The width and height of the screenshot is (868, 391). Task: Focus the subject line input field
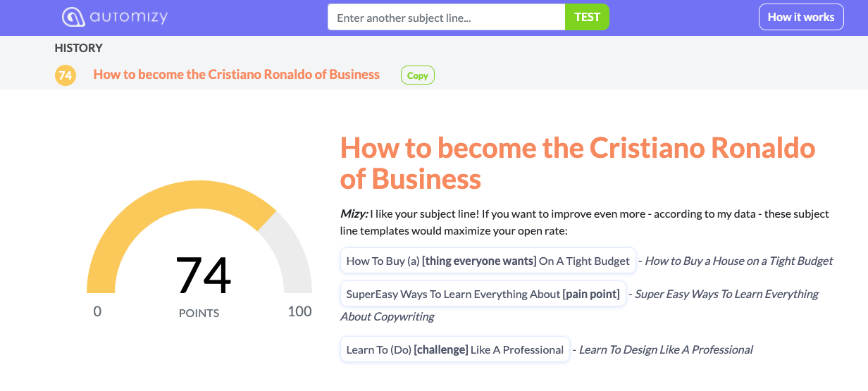tap(447, 17)
